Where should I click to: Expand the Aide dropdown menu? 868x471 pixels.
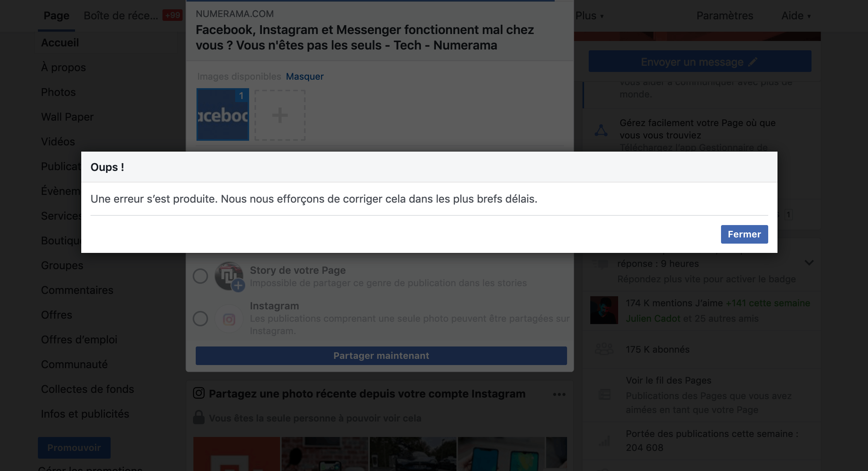click(x=796, y=16)
